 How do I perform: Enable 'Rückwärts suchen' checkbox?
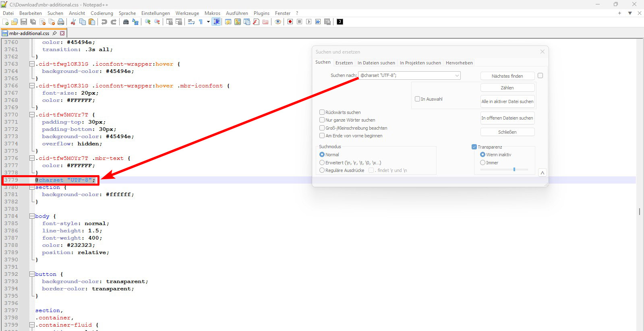(322, 112)
